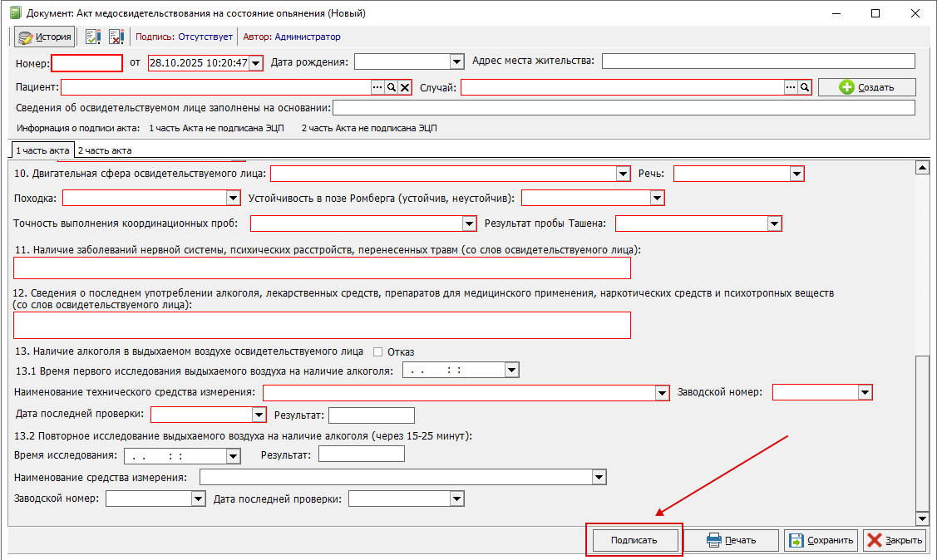Image resolution: width=937 pixels, height=560 pixels.
Task: Clear the Пациент field with the X icon
Action: click(405, 87)
